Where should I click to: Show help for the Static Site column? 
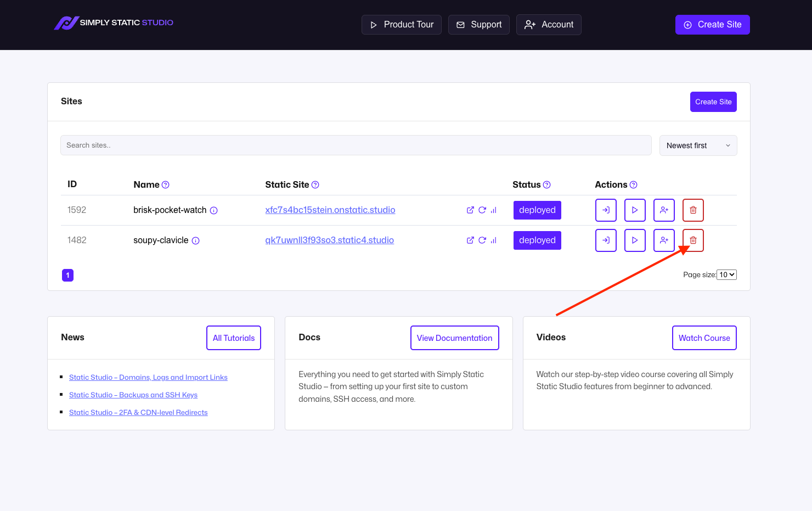(315, 185)
